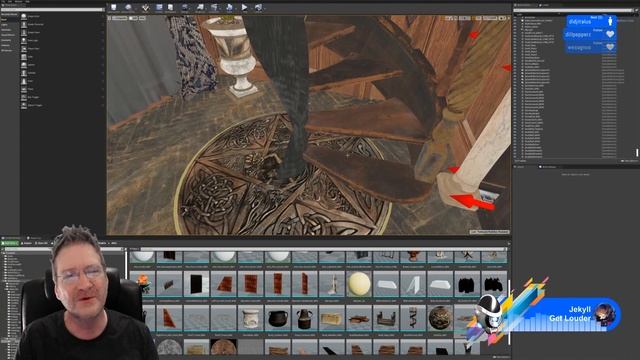Screen dimensions: 640x360
Task: Select the Sphere icon in Place panel
Action: click(x=24, y=65)
